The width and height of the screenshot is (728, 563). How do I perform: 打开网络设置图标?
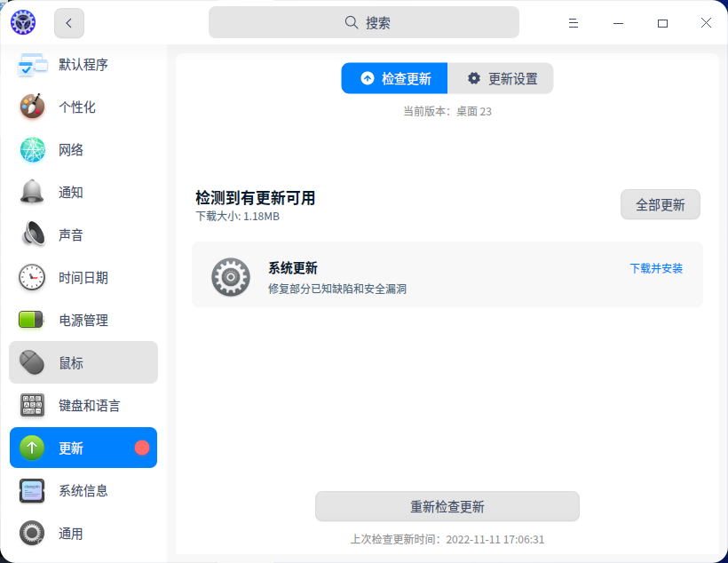32,149
